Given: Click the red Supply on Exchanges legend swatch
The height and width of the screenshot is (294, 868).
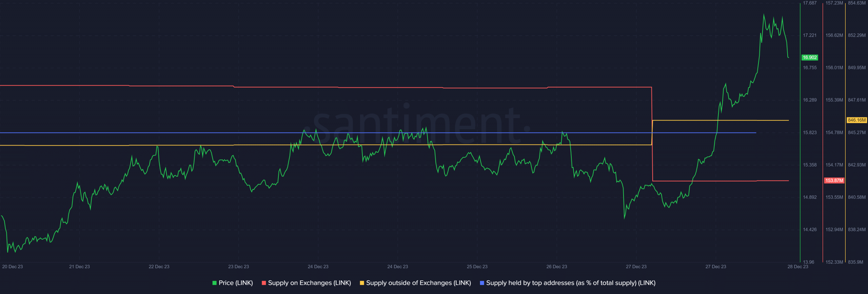Looking at the screenshot, I should click(264, 283).
